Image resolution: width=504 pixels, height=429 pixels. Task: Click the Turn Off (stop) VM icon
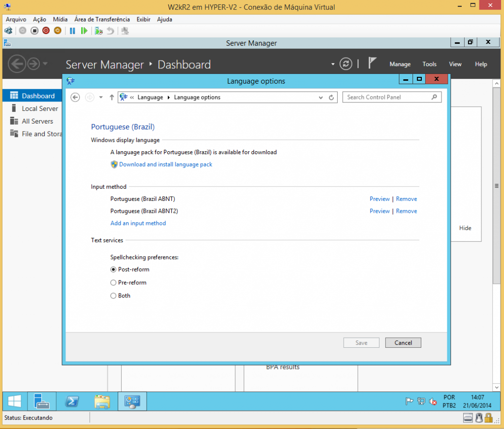coord(34,31)
